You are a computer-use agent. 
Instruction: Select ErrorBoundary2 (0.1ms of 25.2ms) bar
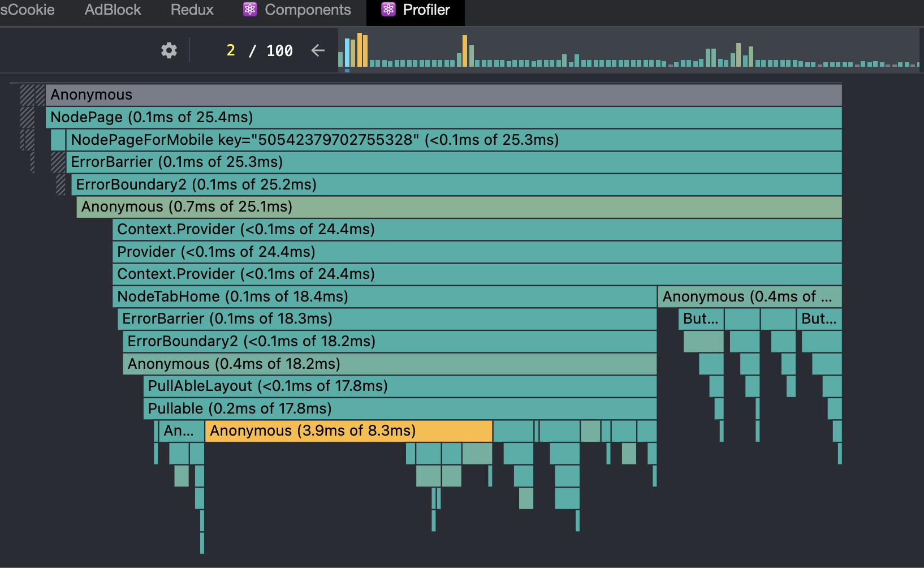(456, 184)
